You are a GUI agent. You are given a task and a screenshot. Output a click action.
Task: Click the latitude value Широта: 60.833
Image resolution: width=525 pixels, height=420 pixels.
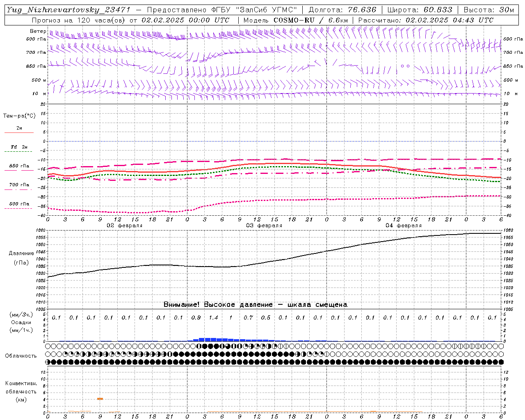(x=420, y=10)
